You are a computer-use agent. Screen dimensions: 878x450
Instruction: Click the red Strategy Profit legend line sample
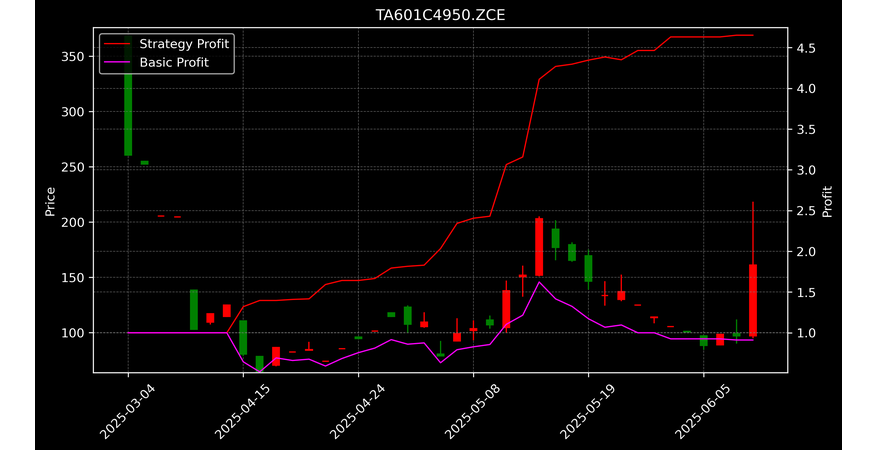click(117, 44)
